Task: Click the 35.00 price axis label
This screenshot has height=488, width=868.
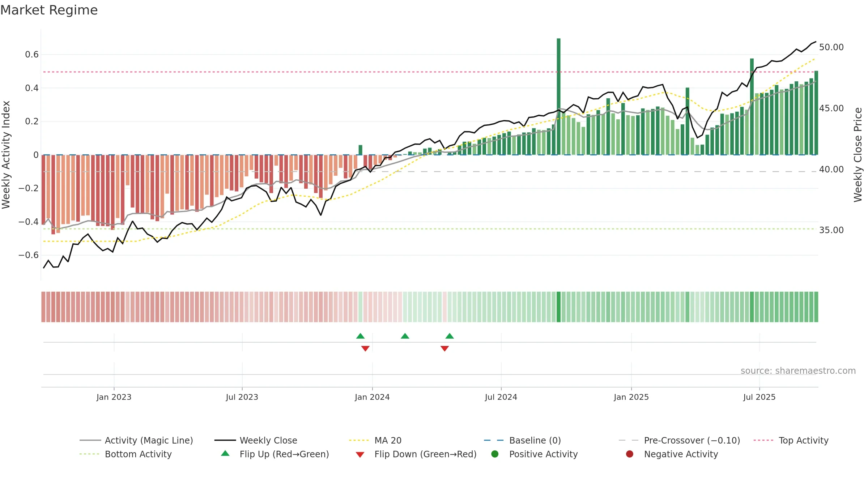Action: pyautogui.click(x=831, y=230)
